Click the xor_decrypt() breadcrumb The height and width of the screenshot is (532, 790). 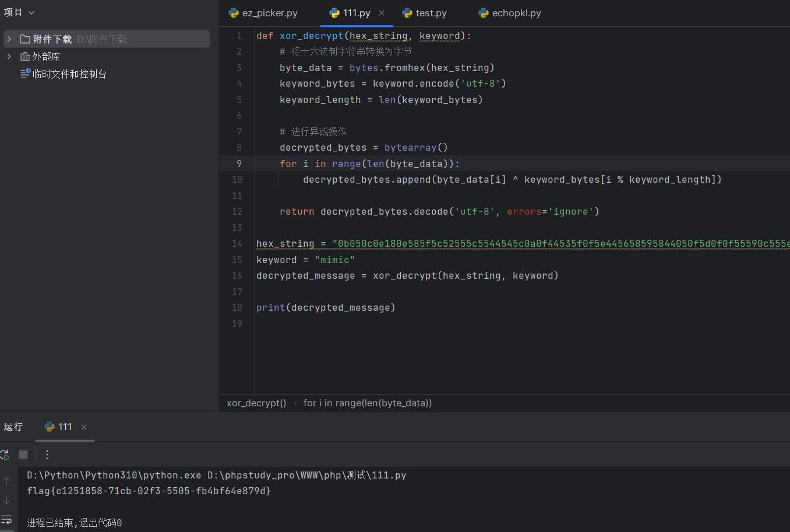click(x=256, y=403)
